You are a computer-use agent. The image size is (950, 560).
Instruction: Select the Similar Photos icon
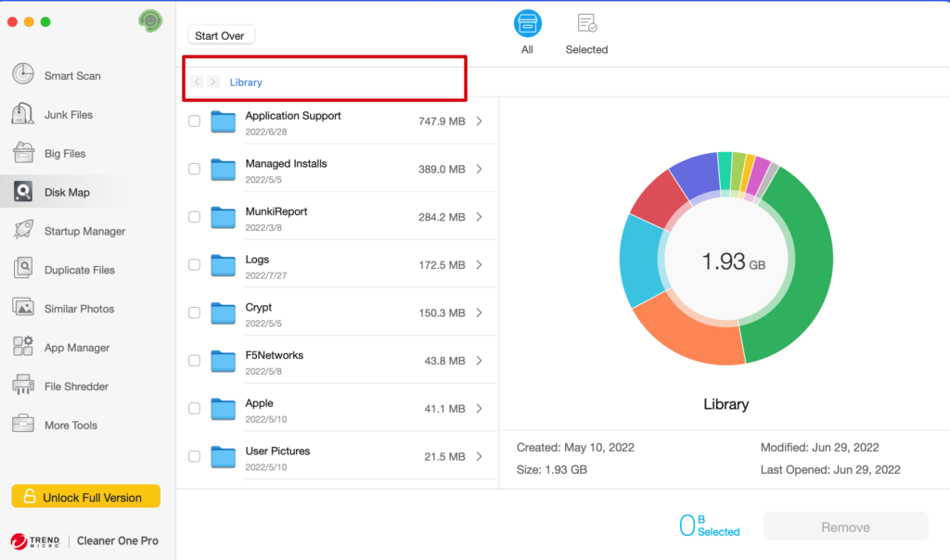(x=23, y=308)
